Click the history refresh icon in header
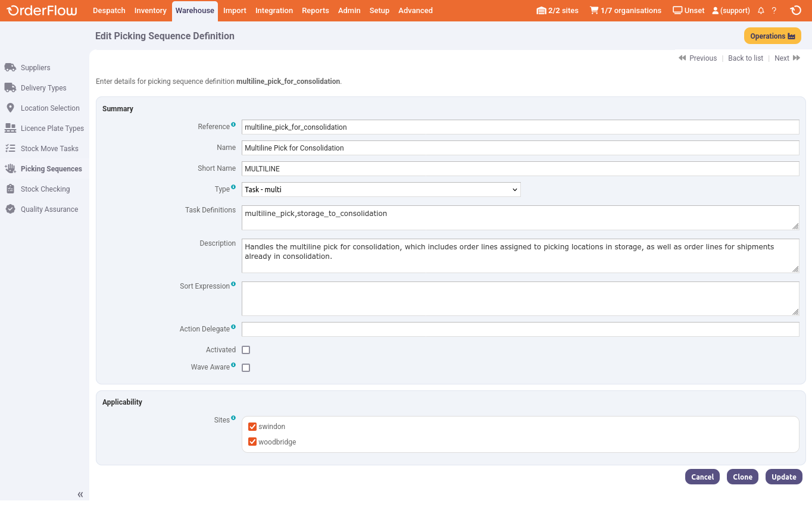This screenshot has width=812, height=507. click(x=795, y=11)
